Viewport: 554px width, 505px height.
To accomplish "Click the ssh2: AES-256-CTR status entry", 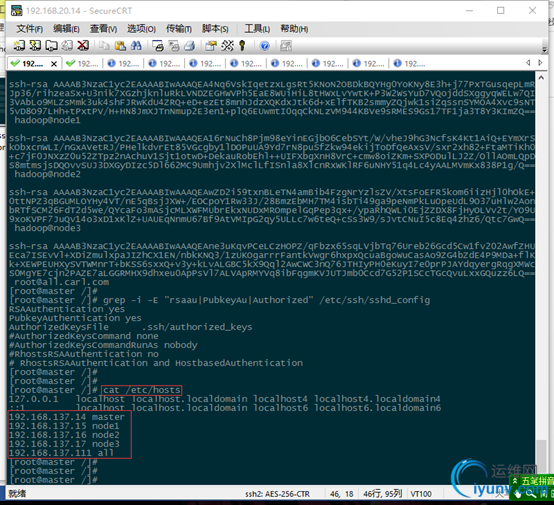I will coord(277,494).
